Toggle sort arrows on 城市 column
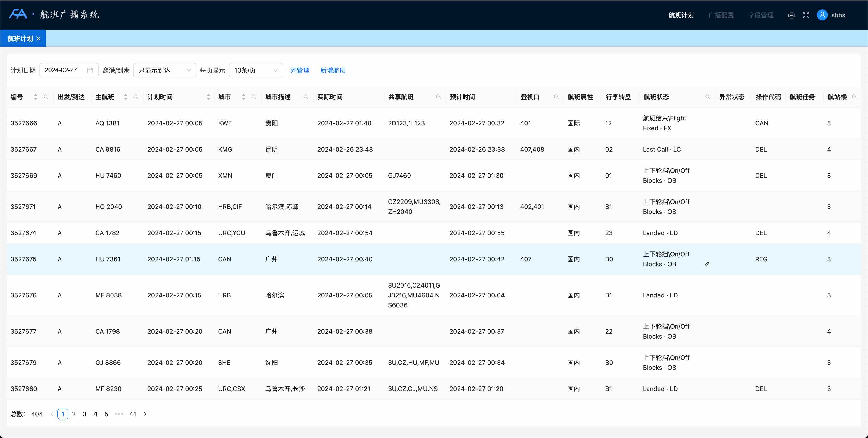Image resolution: width=868 pixels, height=438 pixels. 244,97
